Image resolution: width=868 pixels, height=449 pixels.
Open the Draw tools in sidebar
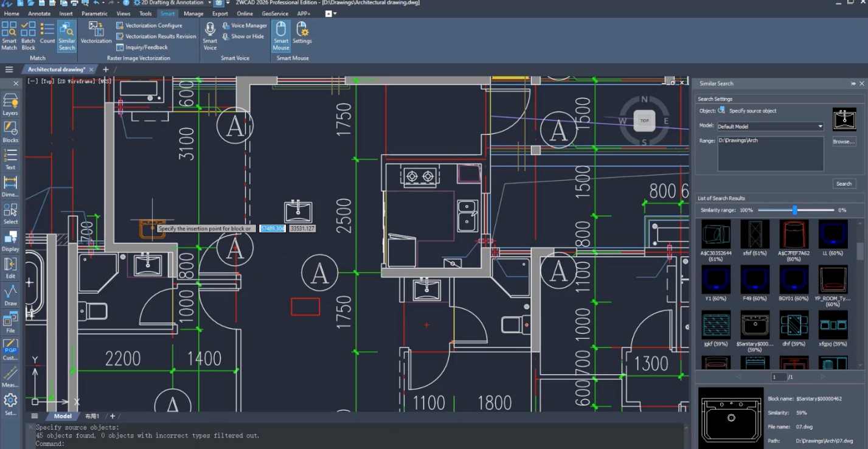click(x=10, y=295)
